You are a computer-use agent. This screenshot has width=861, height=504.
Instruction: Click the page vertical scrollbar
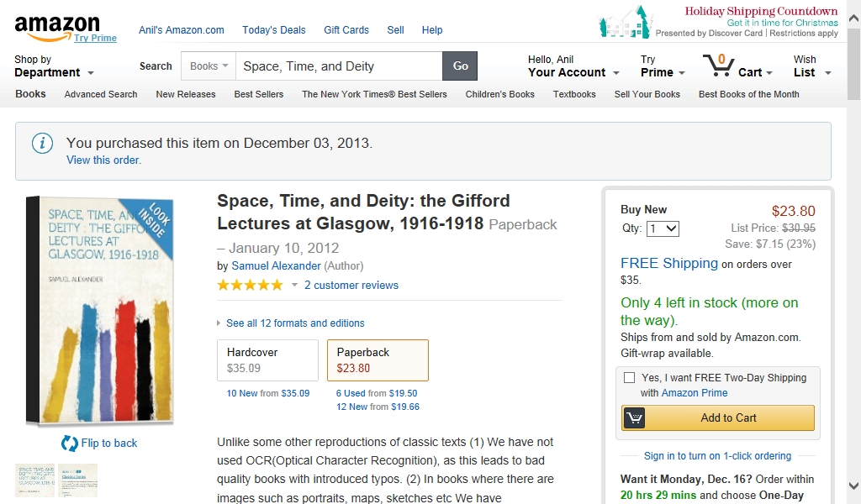(853, 252)
